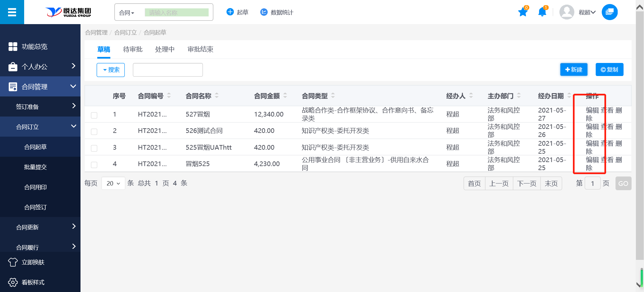Click the blue windows icon at top right
644x292 pixels.
click(609, 12)
